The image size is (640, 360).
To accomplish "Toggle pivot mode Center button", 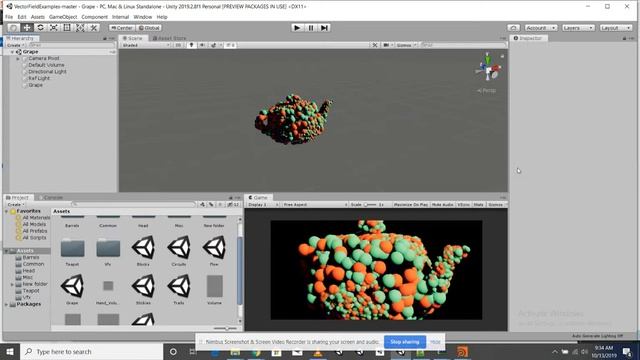I will pyautogui.click(x=122, y=28).
